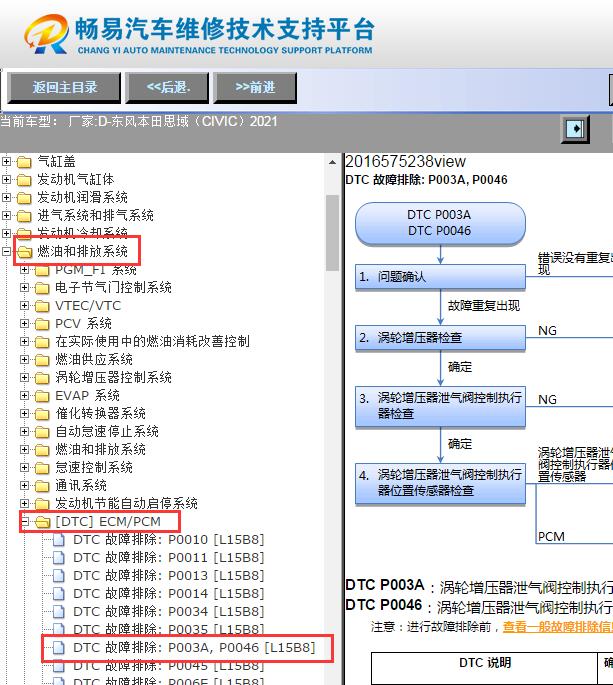Click the [DTC] ECM/PCM open folder icon

pyautogui.click(x=43, y=522)
